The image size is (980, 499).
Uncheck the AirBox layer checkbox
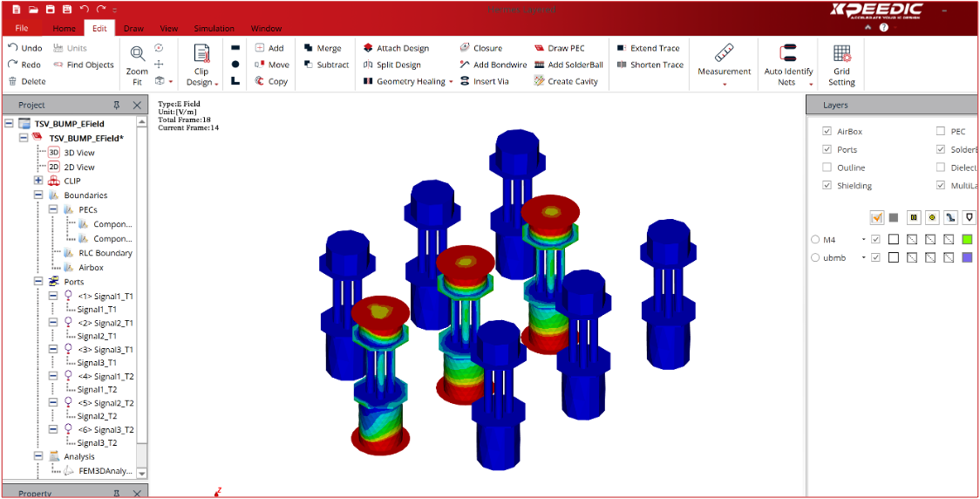827,132
